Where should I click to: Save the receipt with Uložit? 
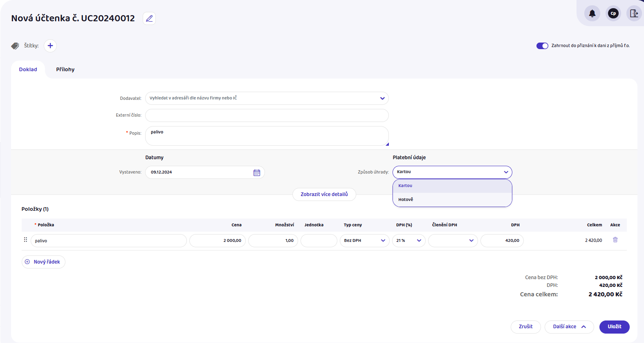(615, 327)
